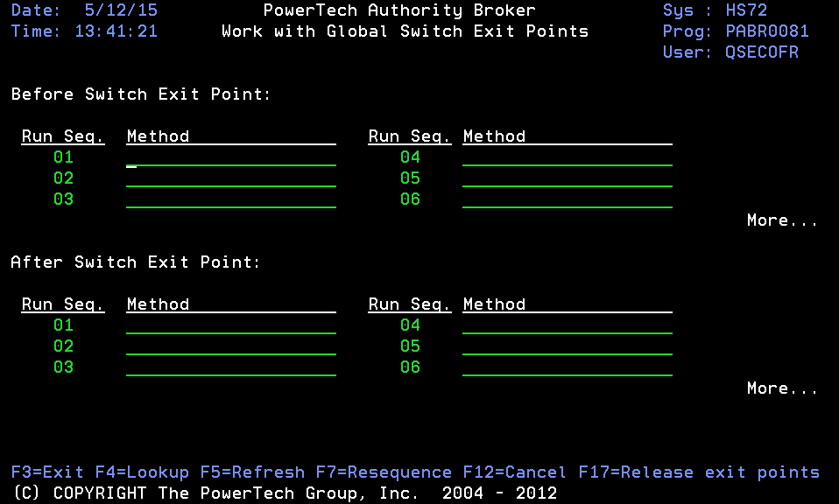Click sequence number 01 in Before Switch section
The image size is (839, 504).
click(63, 157)
